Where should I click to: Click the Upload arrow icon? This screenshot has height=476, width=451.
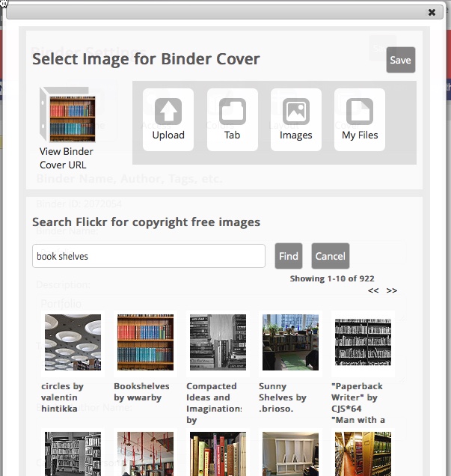coord(168,112)
